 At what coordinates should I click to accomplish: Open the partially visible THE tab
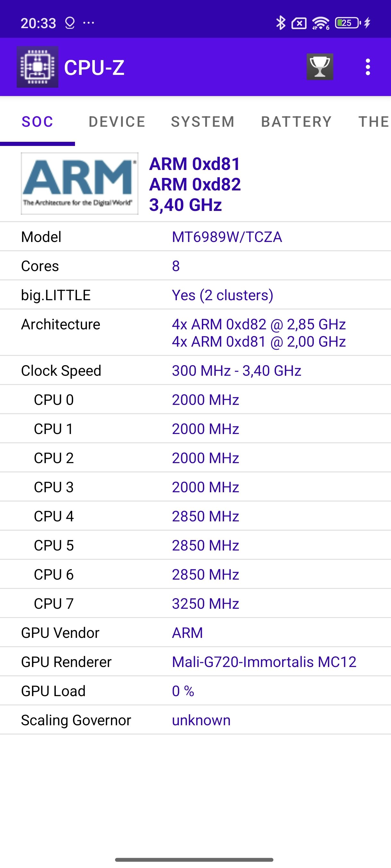tap(373, 122)
